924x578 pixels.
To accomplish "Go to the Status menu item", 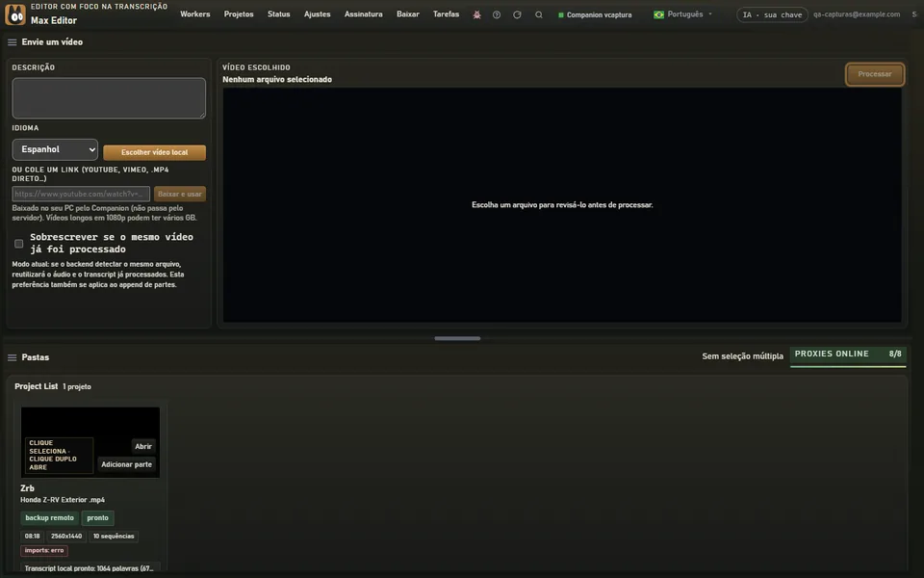I will tap(279, 14).
